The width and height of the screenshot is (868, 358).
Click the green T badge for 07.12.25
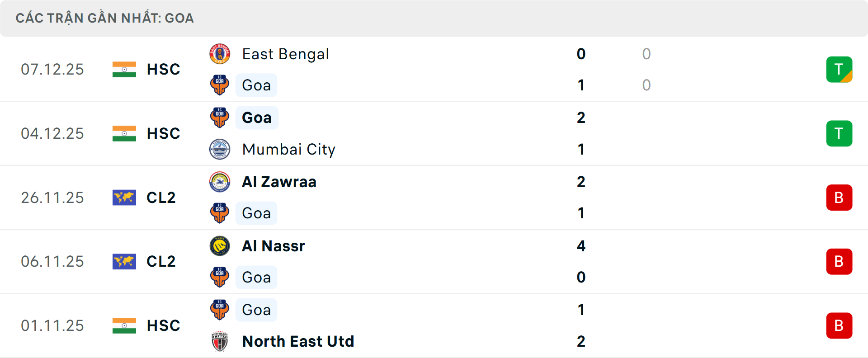[839, 69]
